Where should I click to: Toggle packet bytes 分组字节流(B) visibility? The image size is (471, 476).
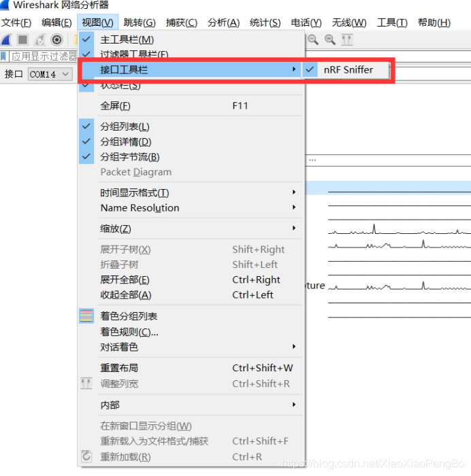pyautogui.click(x=86, y=156)
